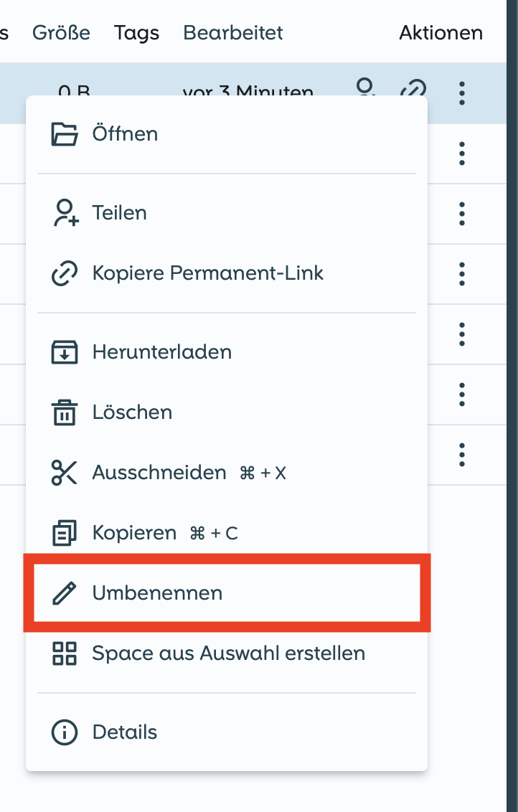518x812 pixels.
Task: Sort the list by Größe column
Action: (61, 32)
